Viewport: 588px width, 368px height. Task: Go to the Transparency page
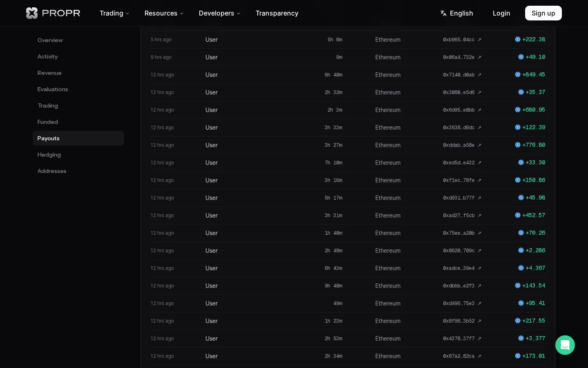click(277, 13)
